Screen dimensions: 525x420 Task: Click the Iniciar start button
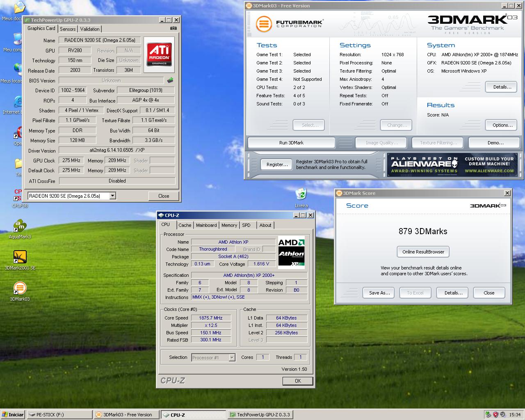pyautogui.click(x=13, y=415)
